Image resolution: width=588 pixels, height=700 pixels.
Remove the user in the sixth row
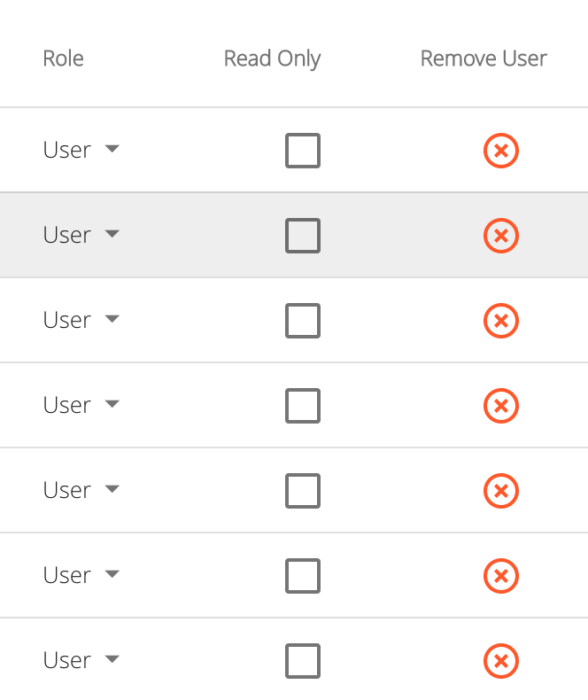pos(501,576)
